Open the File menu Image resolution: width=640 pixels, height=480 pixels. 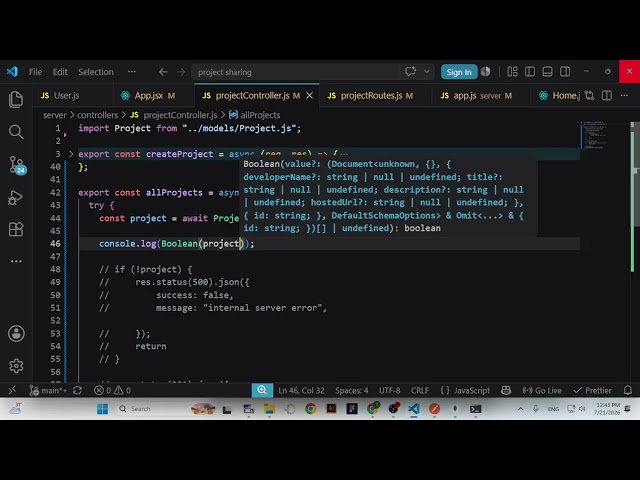[35, 72]
